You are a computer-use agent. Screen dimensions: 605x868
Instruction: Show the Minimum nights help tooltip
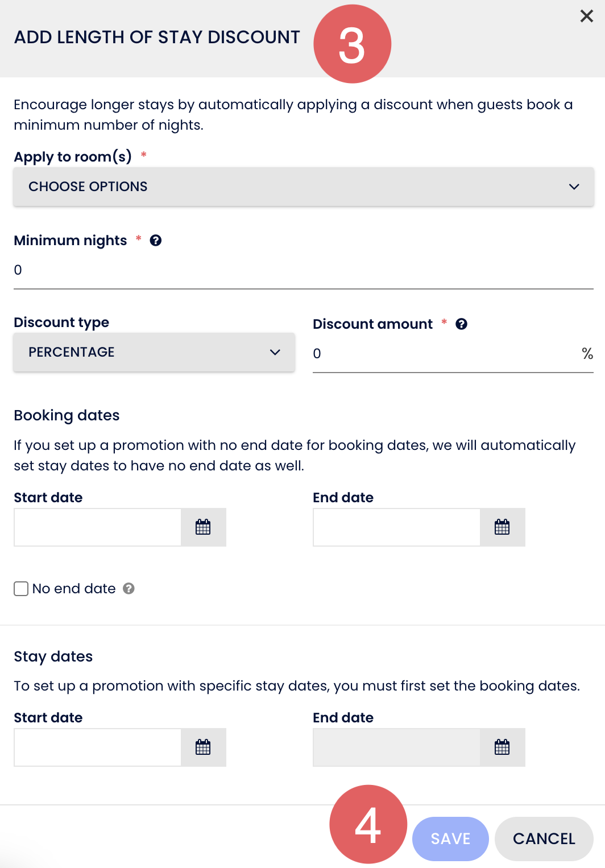(156, 241)
